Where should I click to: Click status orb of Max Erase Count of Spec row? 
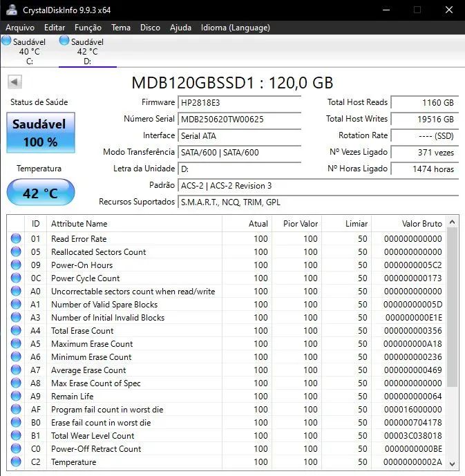pyautogui.click(x=16, y=383)
